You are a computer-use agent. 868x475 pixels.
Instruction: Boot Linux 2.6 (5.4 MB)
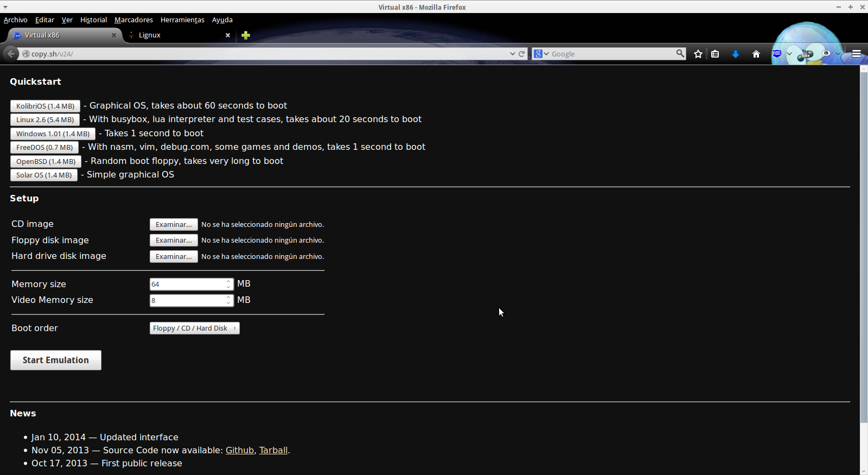[45, 120]
